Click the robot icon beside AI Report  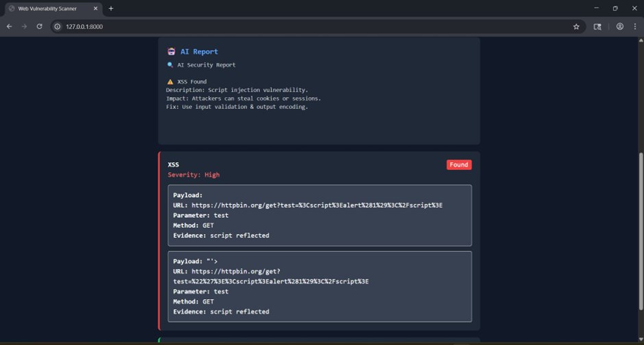click(x=171, y=51)
